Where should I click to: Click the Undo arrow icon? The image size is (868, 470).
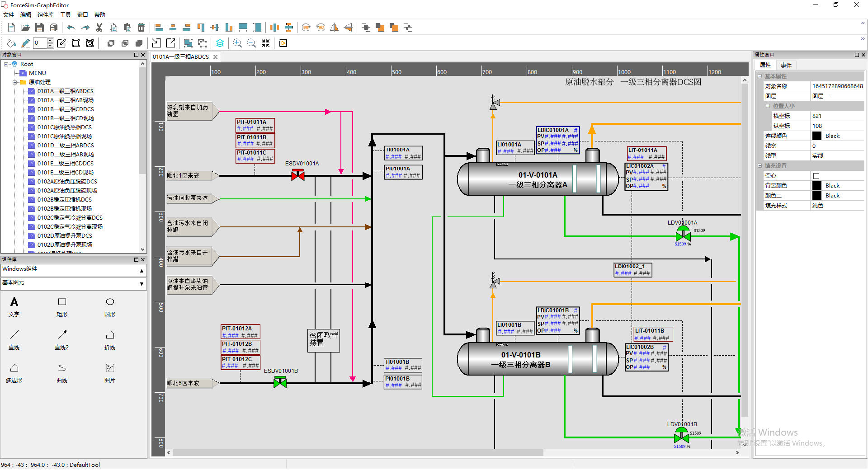[71, 28]
